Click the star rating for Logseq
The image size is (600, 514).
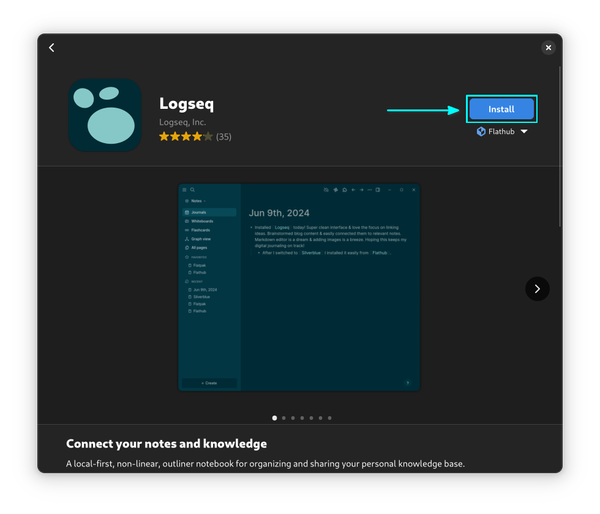(x=185, y=136)
